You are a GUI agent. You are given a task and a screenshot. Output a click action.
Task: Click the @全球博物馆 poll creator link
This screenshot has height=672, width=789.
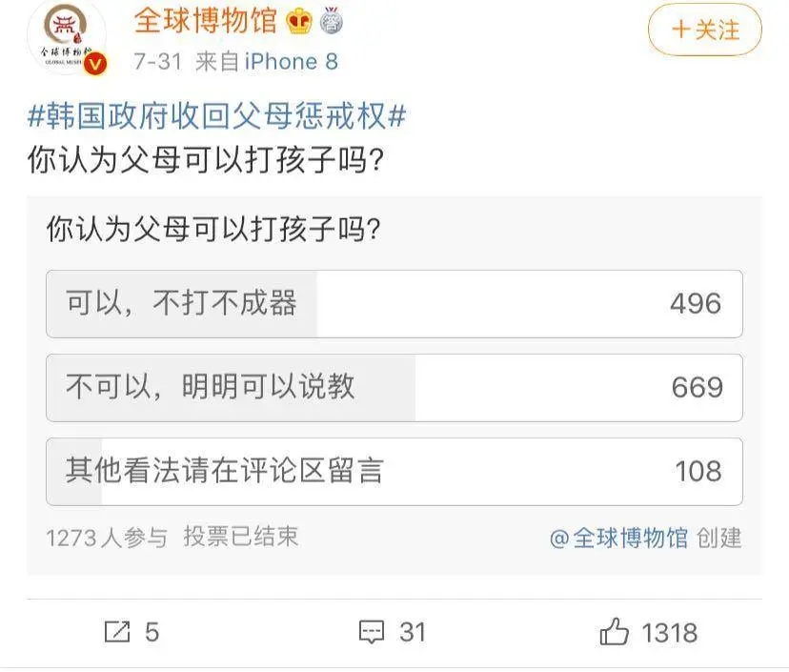coord(618,538)
